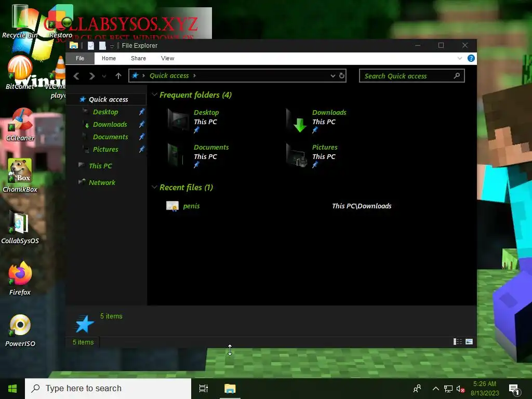Viewport: 532px width, 399px height.
Task: Open the File Explorer title bar system icon
Action: (74, 46)
